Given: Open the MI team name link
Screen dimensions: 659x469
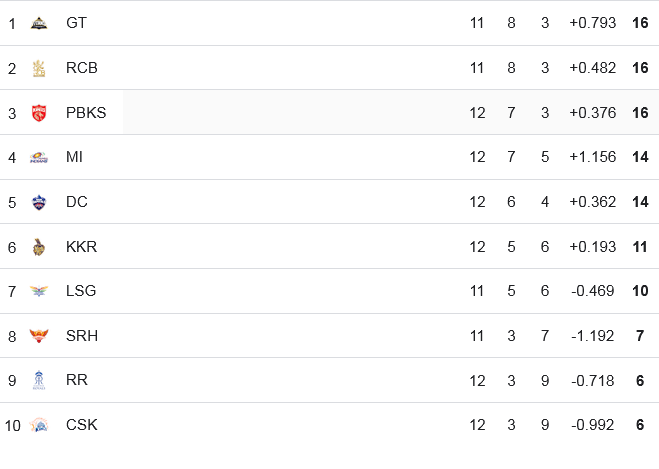Looking at the screenshot, I should click(74, 157).
